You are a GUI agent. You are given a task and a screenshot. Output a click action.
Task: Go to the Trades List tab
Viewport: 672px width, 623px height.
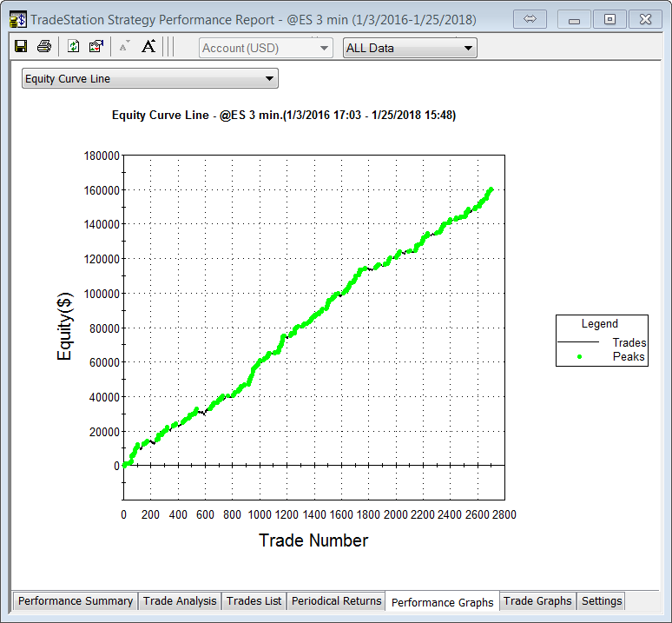tap(254, 601)
